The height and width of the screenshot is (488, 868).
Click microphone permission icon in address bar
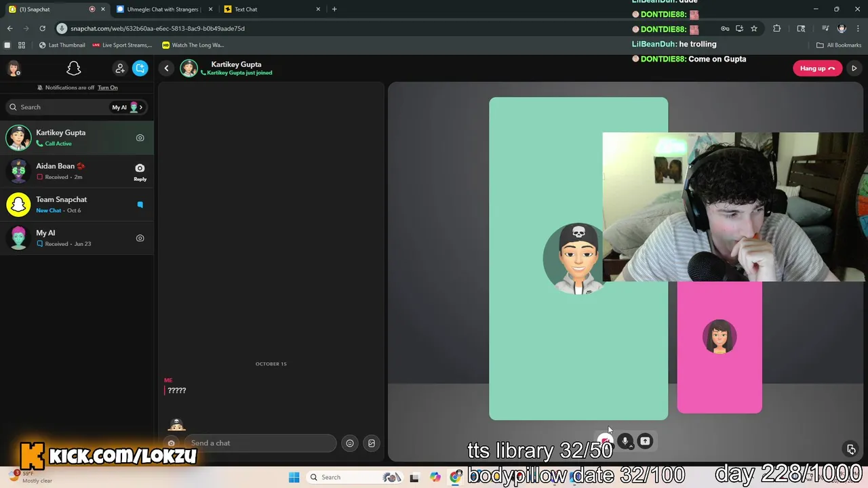[x=62, y=28]
